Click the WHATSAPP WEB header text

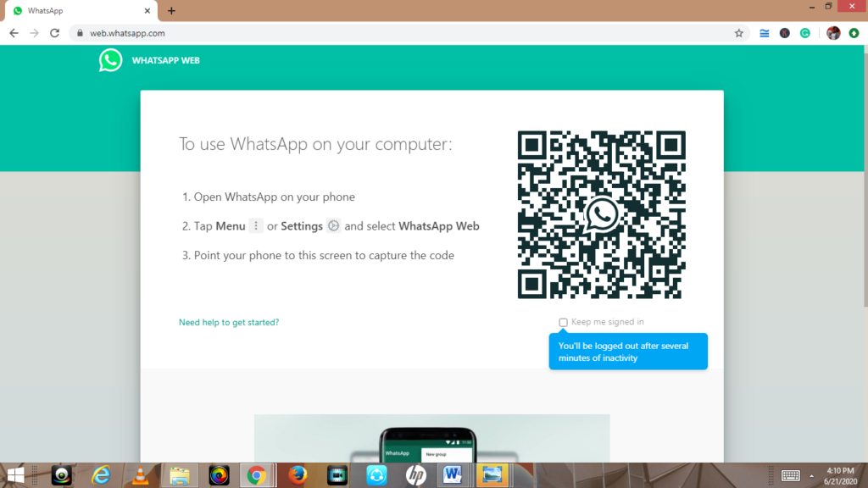point(165,60)
